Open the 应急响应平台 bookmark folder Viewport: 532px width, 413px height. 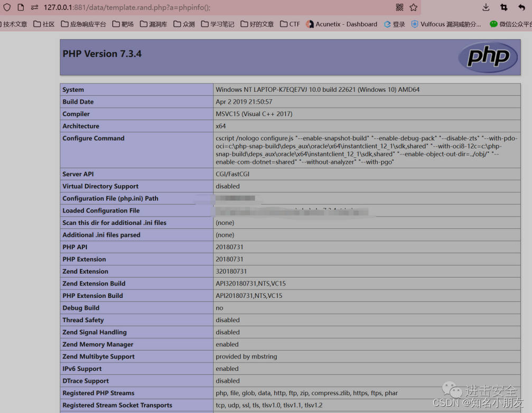coord(83,24)
